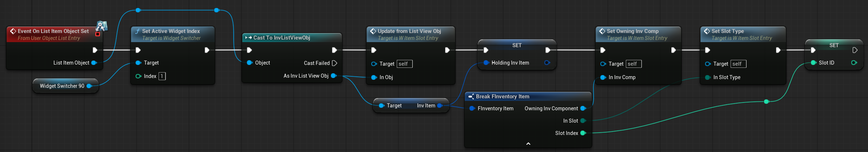The width and height of the screenshot is (868, 152).
Task: Edit the Index value field on Set Active Widget Index
Action: (162, 76)
